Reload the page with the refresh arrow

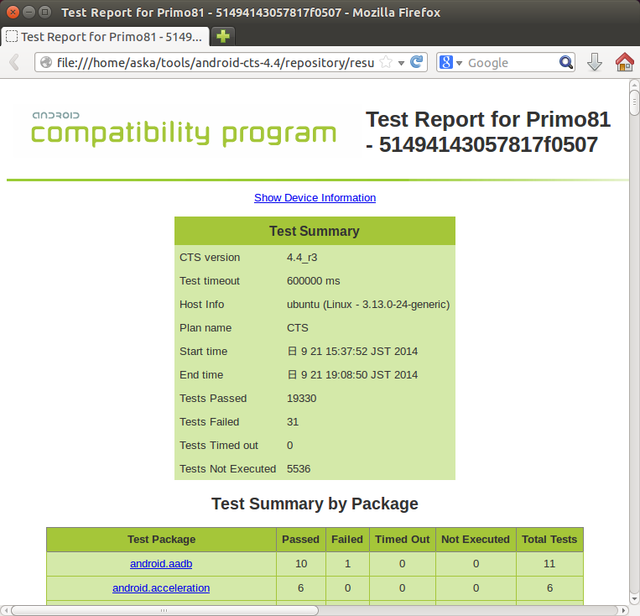point(417,62)
